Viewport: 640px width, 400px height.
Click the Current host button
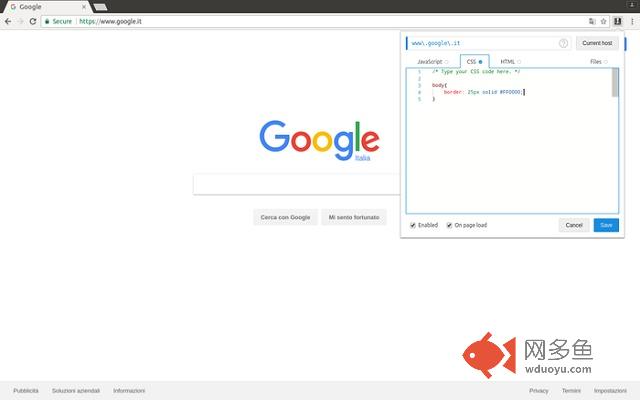[597, 43]
